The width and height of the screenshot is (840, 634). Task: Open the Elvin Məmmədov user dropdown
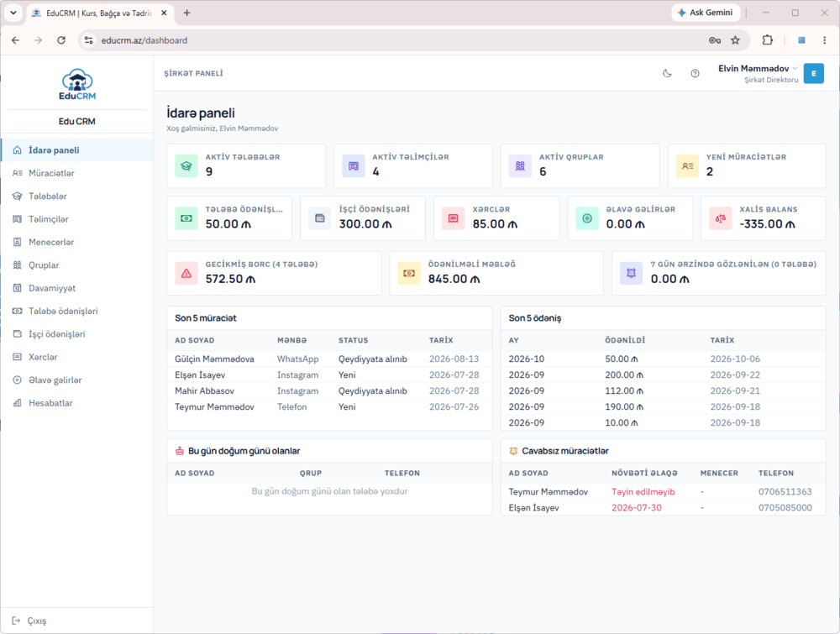click(758, 73)
